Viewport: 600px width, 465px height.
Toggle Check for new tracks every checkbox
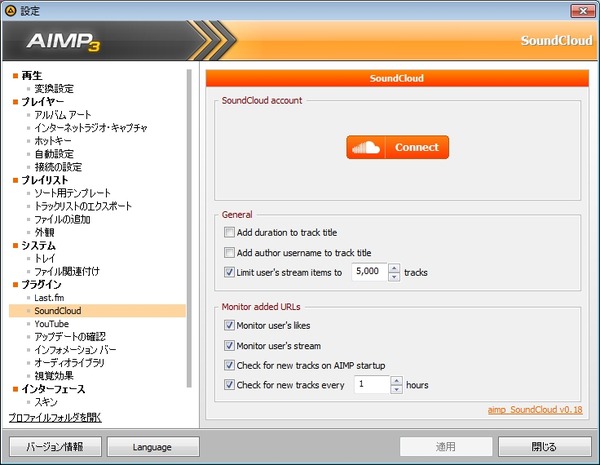tap(229, 385)
